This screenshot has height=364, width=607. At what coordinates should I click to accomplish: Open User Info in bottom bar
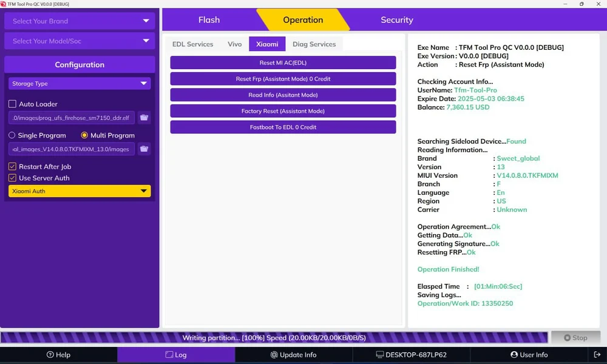529,355
